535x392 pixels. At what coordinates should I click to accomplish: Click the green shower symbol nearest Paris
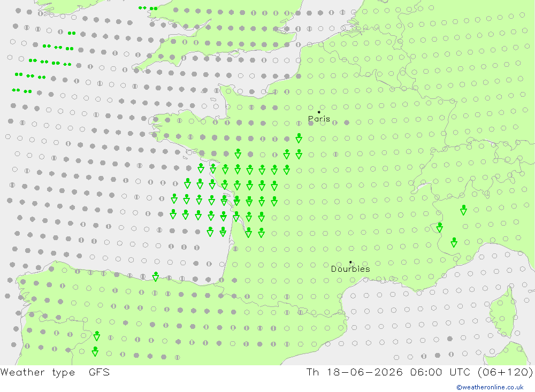[x=299, y=138]
